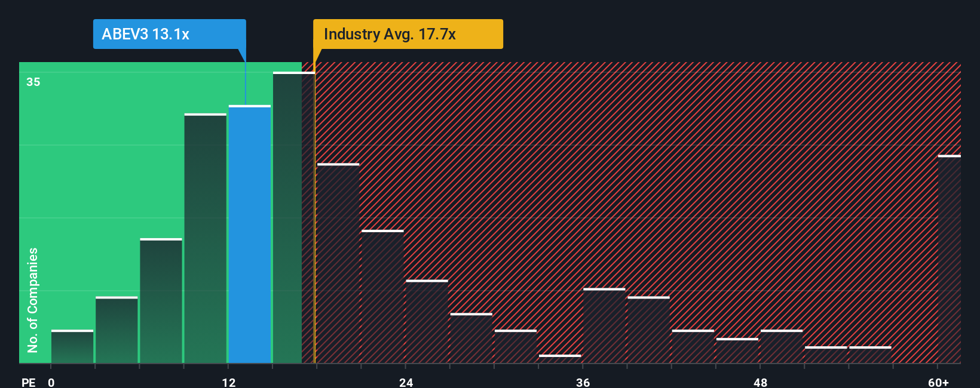Click the very short bar just before PE 36
Screen dimensions: 980x388
click(x=560, y=359)
